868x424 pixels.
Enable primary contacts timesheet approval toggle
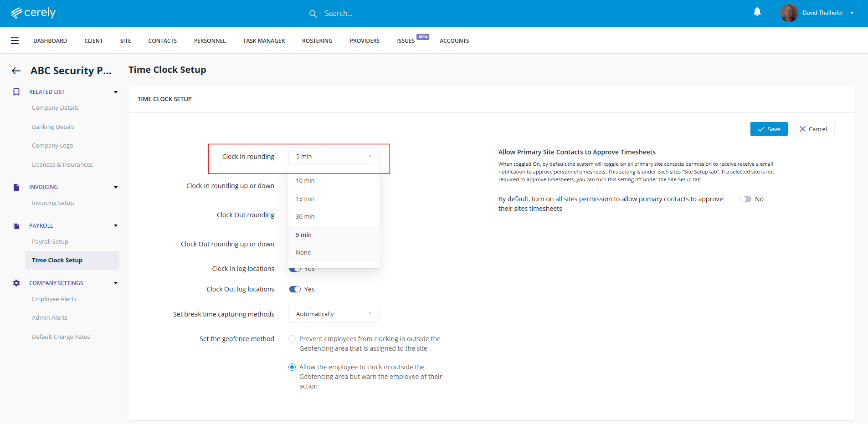click(x=745, y=199)
